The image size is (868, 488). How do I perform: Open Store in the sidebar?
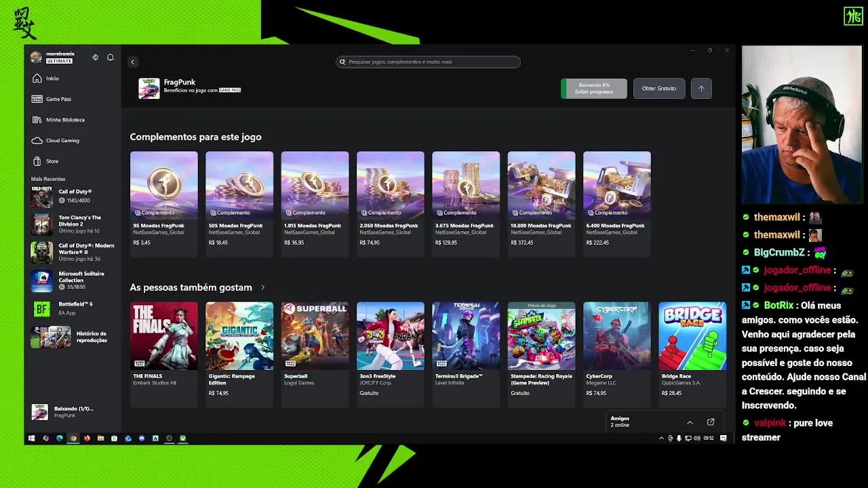click(x=73, y=161)
